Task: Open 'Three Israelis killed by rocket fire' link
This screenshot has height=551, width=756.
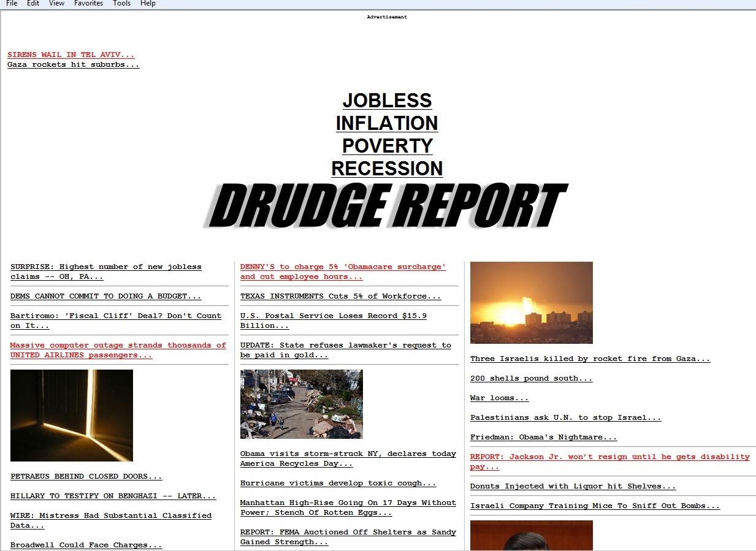Action: pyautogui.click(x=590, y=359)
